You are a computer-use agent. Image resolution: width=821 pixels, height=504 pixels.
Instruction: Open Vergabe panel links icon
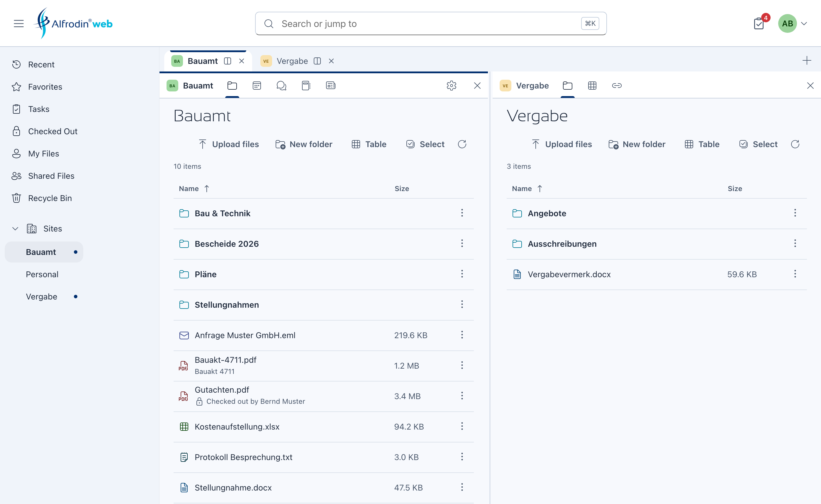(617, 86)
